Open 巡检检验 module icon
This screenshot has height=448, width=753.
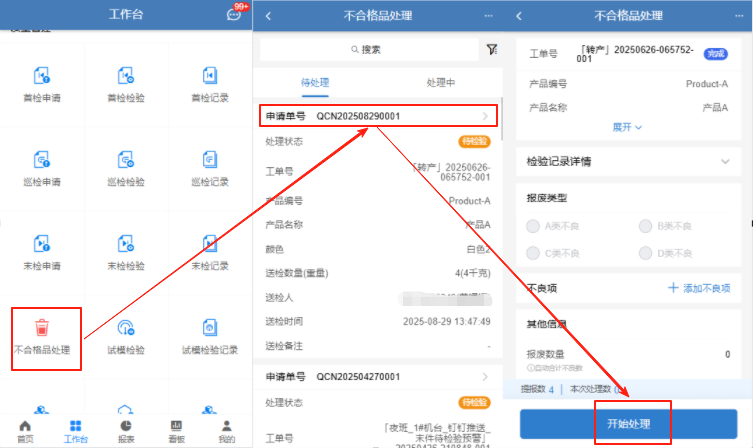(125, 160)
